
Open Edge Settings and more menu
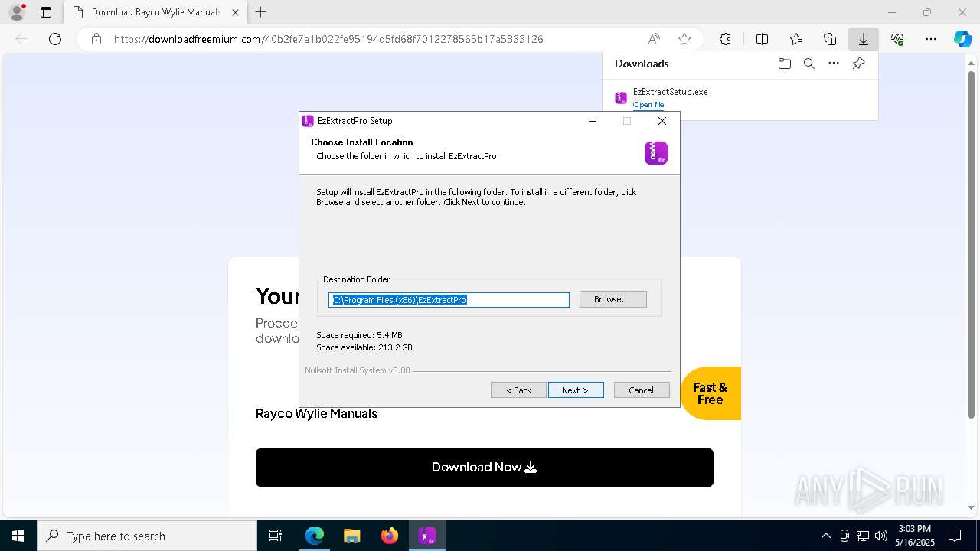coord(931,39)
